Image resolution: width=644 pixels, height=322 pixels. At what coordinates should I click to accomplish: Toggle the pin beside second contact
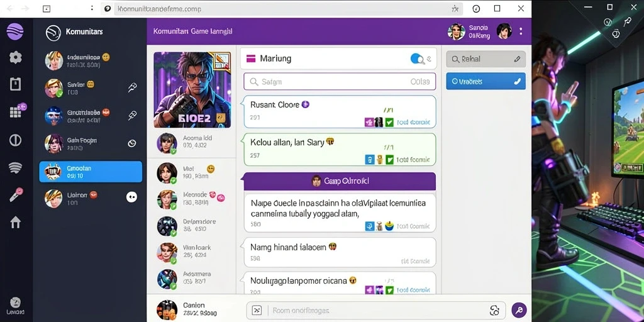pos(132,87)
